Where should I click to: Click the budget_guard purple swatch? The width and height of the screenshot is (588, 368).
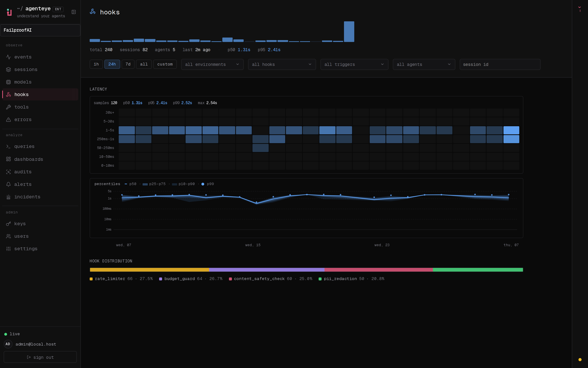(x=161, y=279)
